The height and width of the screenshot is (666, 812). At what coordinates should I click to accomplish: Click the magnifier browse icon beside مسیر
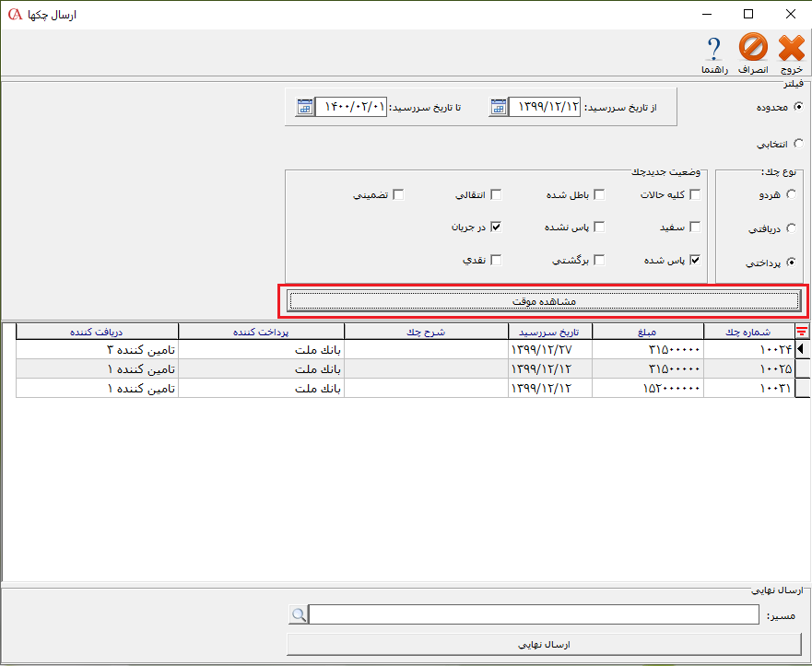tap(298, 614)
